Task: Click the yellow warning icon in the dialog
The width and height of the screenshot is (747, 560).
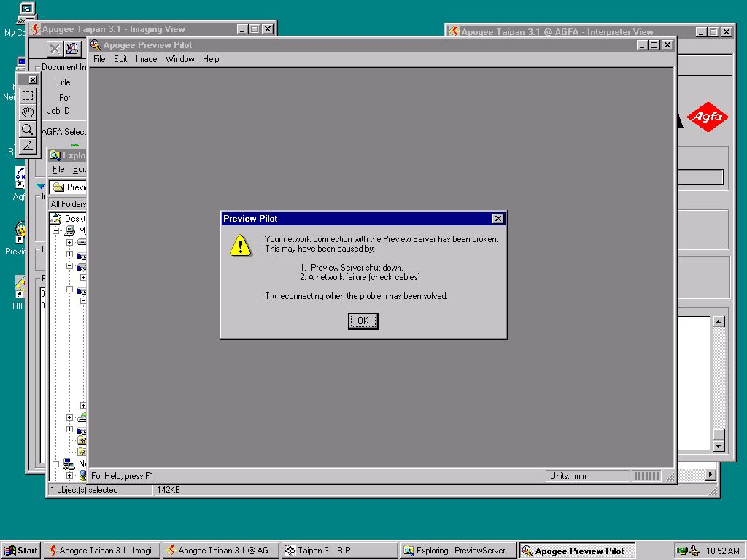Action: pos(241,245)
